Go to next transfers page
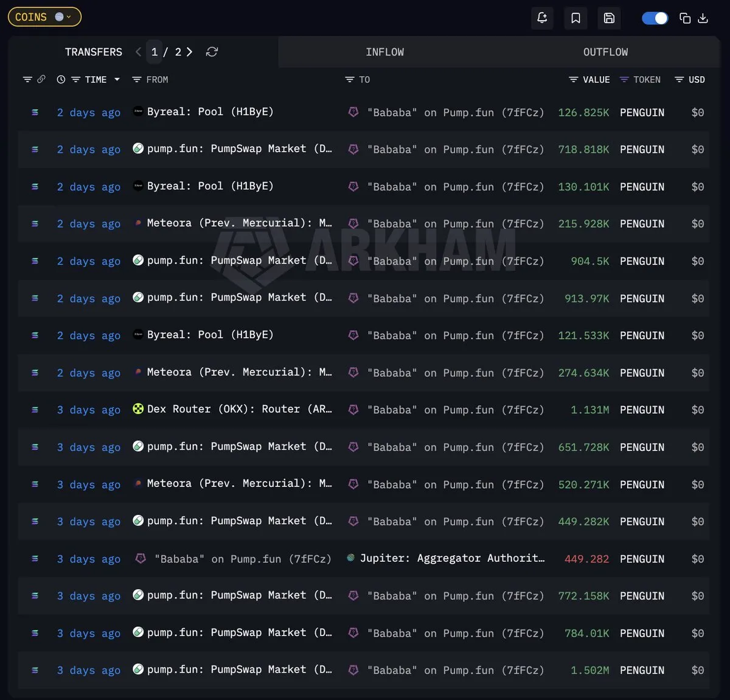Viewport: 730px width, 700px height. click(190, 52)
